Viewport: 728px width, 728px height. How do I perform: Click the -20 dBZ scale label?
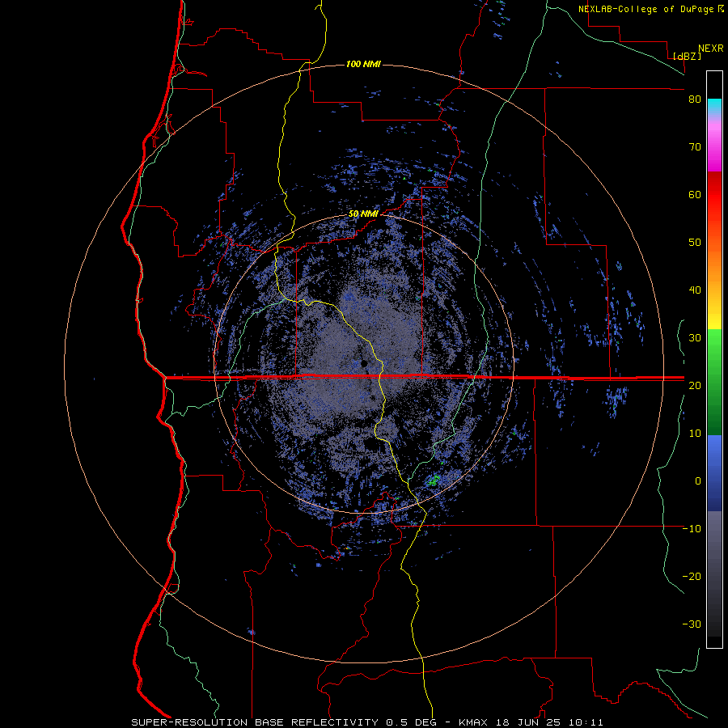pos(692,577)
